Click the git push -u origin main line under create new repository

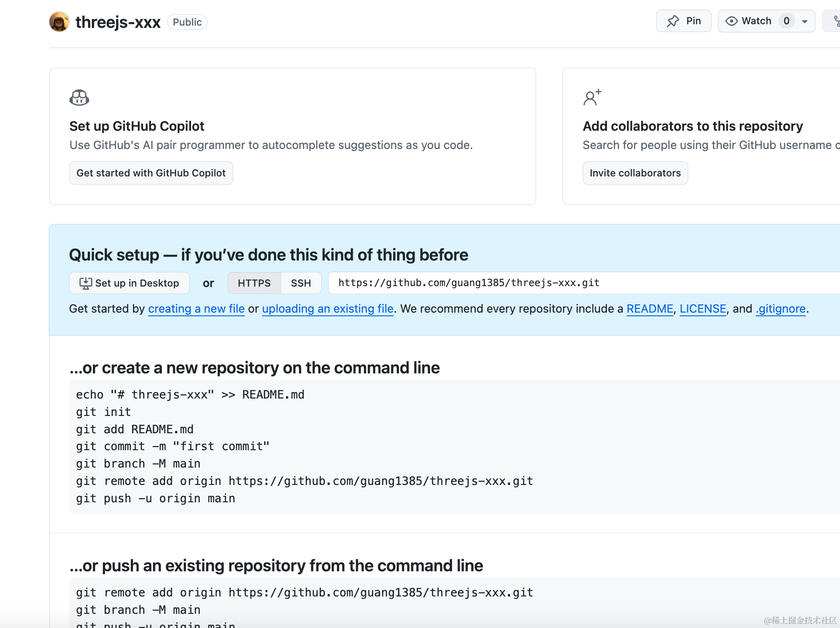tap(156, 499)
